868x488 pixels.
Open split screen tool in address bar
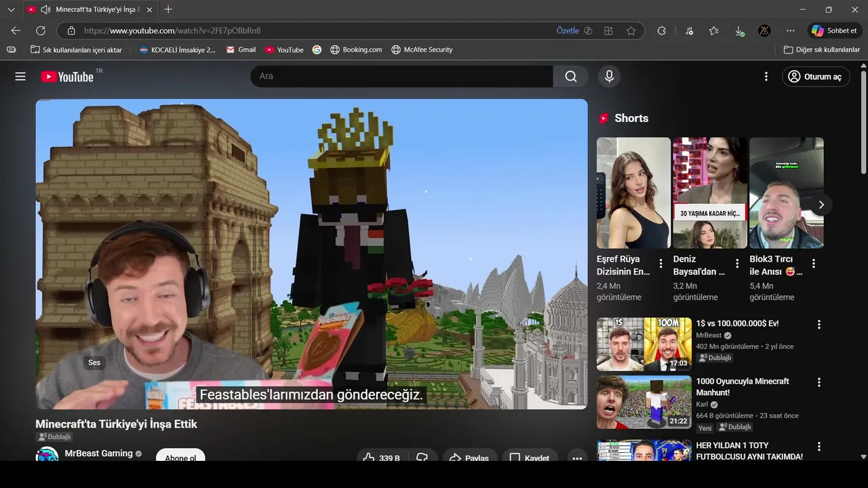(609, 30)
